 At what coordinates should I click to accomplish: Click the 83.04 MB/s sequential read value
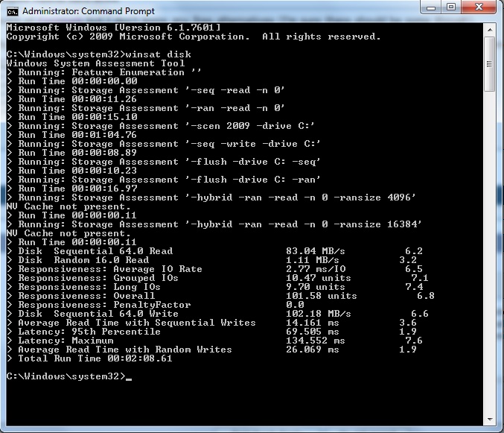(316, 251)
